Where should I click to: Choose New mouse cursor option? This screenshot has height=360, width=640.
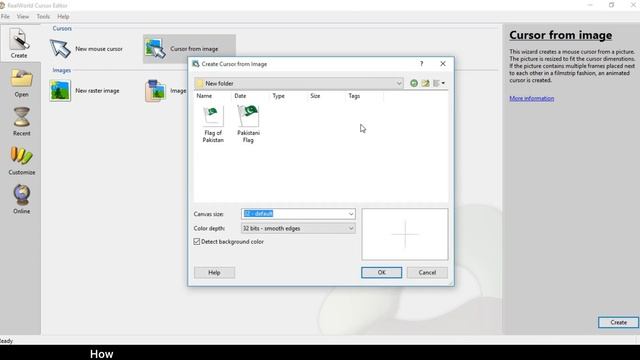tap(87, 49)
